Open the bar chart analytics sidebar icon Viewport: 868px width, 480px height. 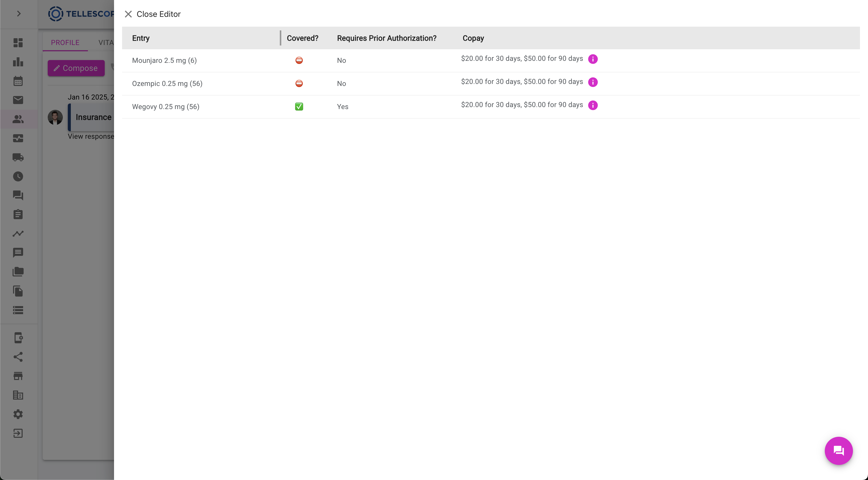pos(18,62)
